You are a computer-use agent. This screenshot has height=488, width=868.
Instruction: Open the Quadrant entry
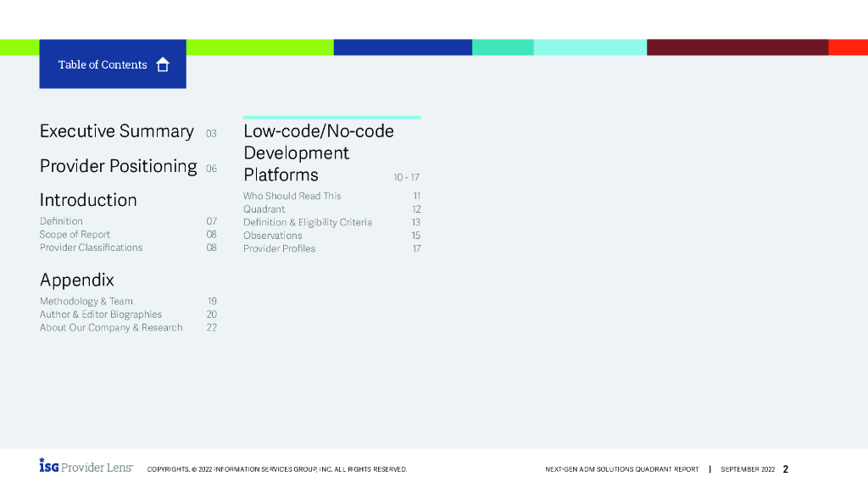click(x=264, y=209)
